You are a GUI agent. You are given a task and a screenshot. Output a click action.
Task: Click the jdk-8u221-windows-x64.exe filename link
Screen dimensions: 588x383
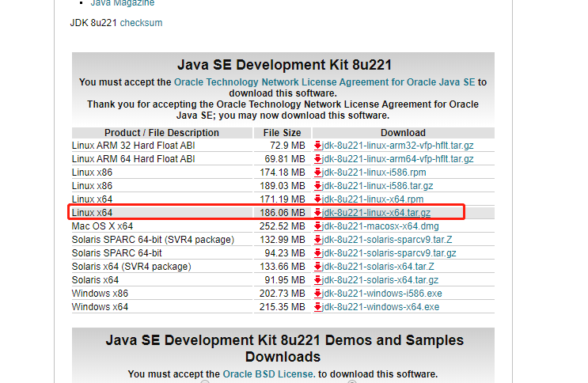tap(381, 307)
